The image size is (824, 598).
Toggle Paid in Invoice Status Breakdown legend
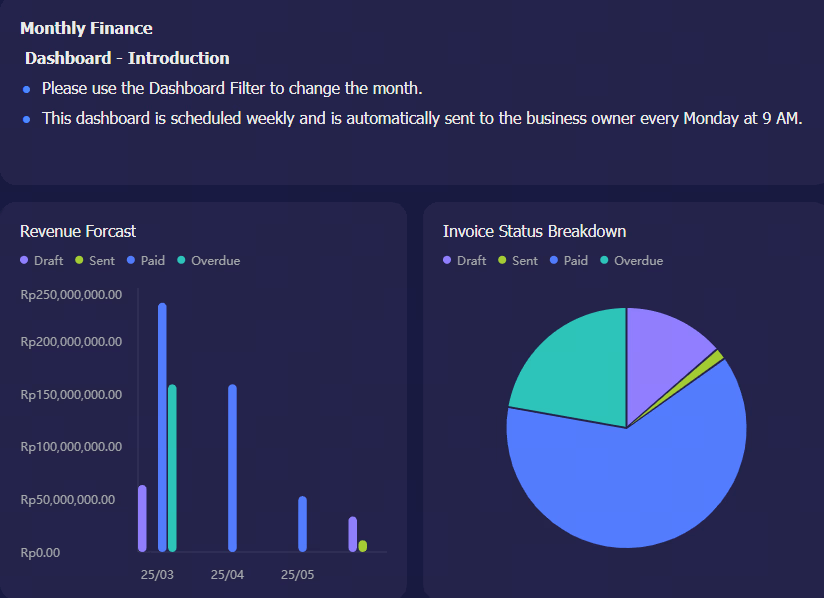tap(569, 261)
